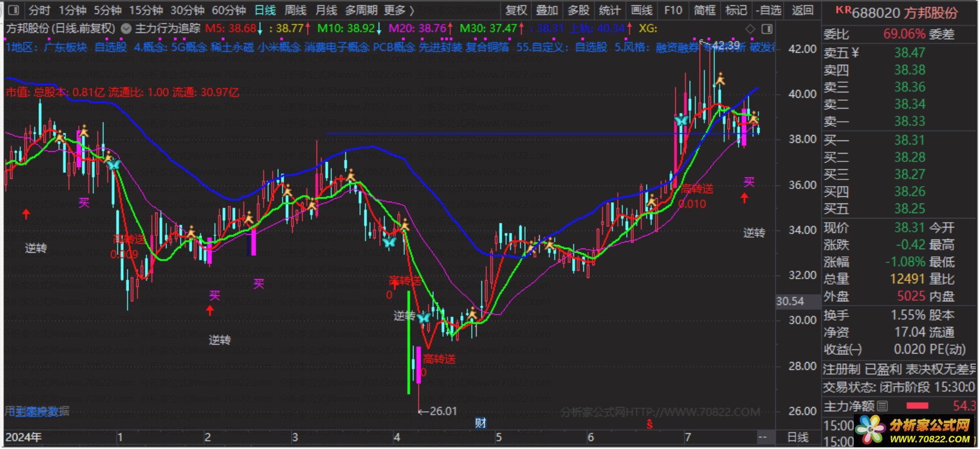Click the 42.39 high price label

point(726,45)
